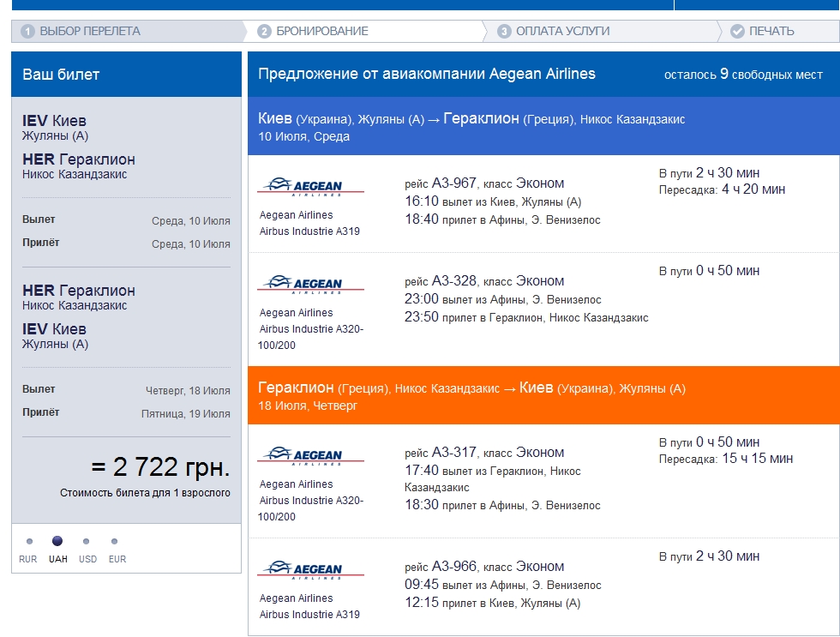Click the A3-967 flight number text

pos(453,183)
